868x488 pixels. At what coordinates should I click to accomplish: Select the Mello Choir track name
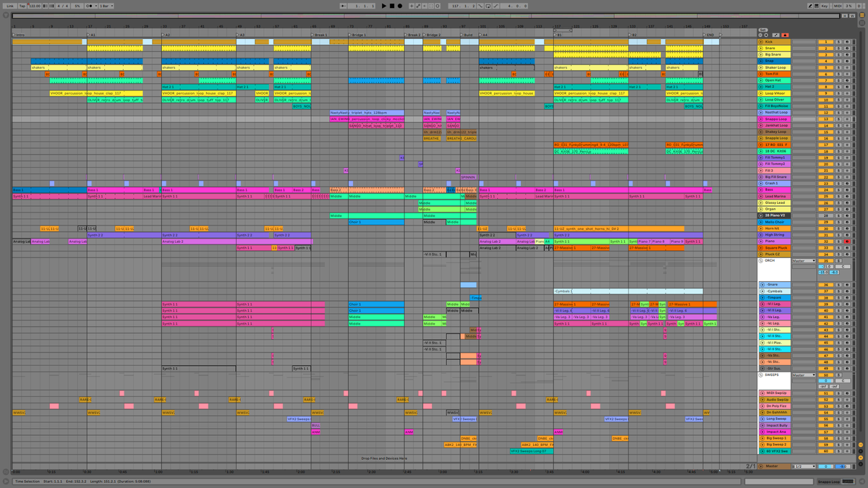[775, 222]
